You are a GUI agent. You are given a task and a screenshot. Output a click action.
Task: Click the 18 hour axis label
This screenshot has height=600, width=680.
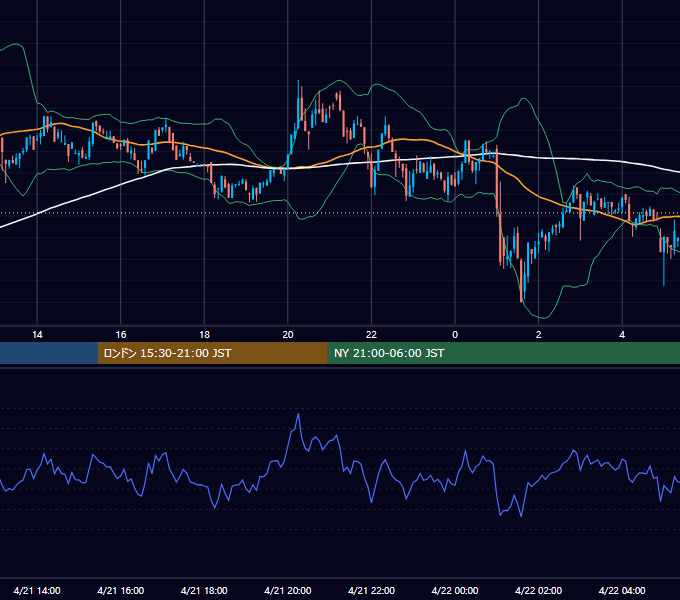(204, 335)
